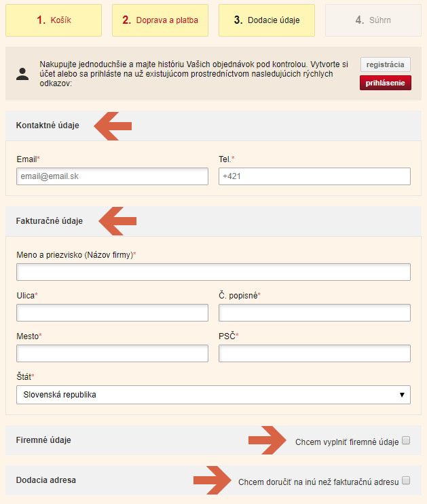Focus the Tel. phone input field
Screen dimensions: 427x504
tap(315, 176)
